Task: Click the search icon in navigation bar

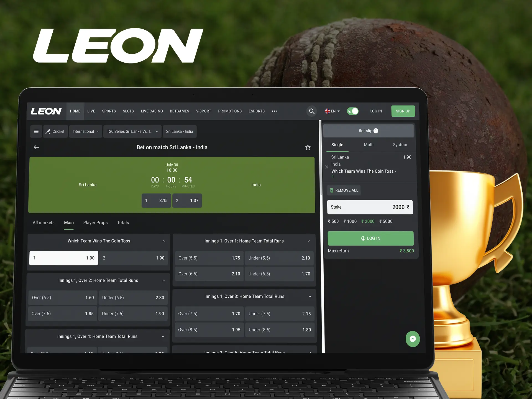Action: tap(313, 111)
